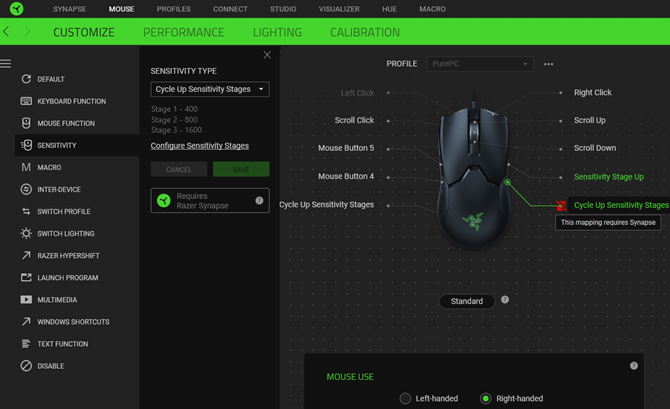
Task: Open profile options three-dot menu
Action: coord(548,64)
